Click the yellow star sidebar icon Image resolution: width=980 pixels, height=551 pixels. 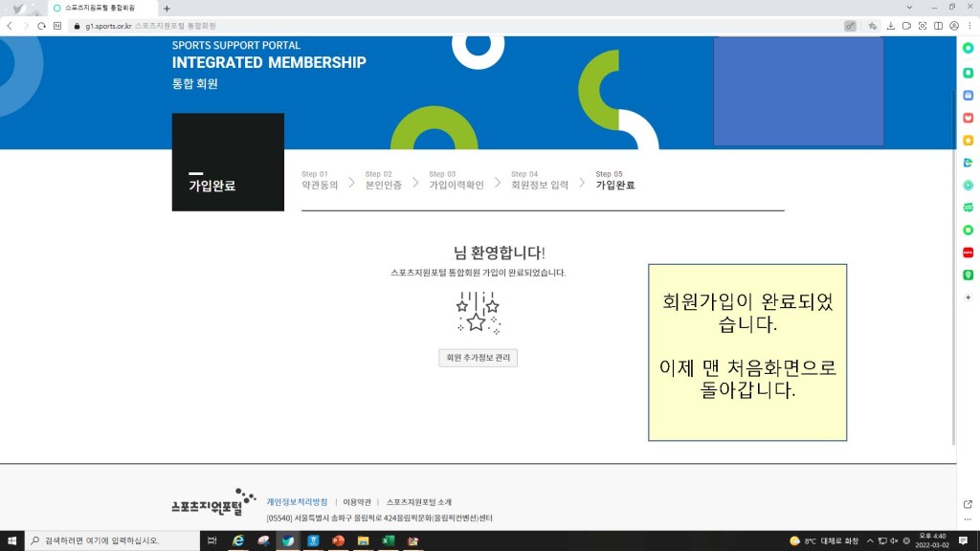coord(968,141)
